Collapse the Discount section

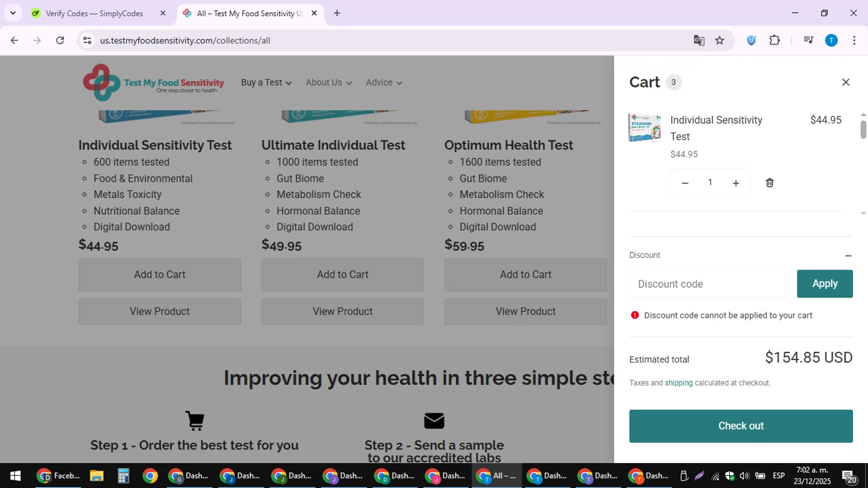pos(848,255)
